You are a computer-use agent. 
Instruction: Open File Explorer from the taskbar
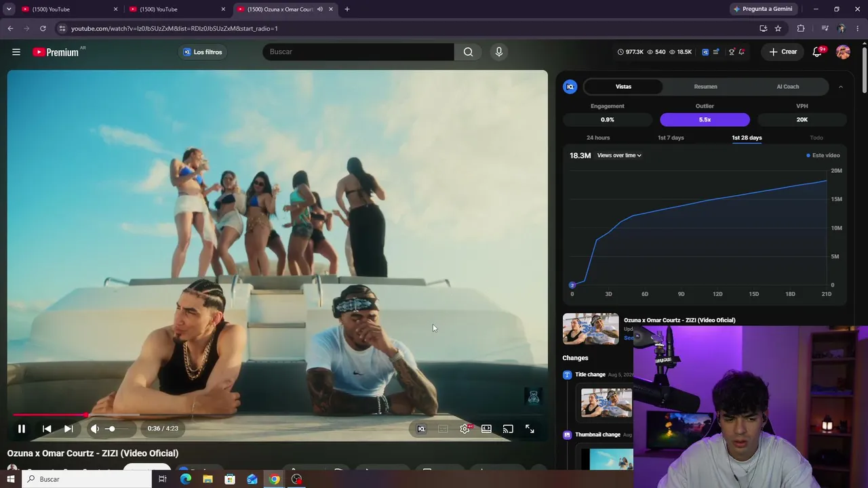pyautogui.click(x=208, y=479)
